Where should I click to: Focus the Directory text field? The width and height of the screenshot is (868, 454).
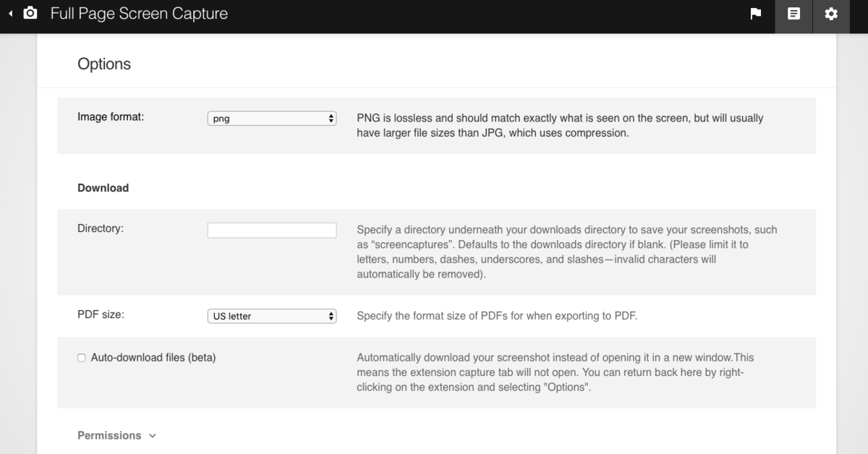[x=272, y=231]
